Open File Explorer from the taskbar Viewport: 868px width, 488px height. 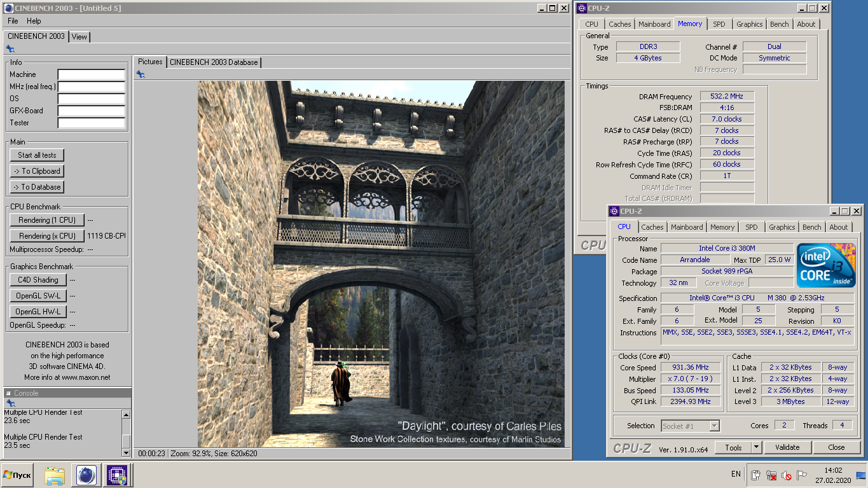tap(55, 475)
